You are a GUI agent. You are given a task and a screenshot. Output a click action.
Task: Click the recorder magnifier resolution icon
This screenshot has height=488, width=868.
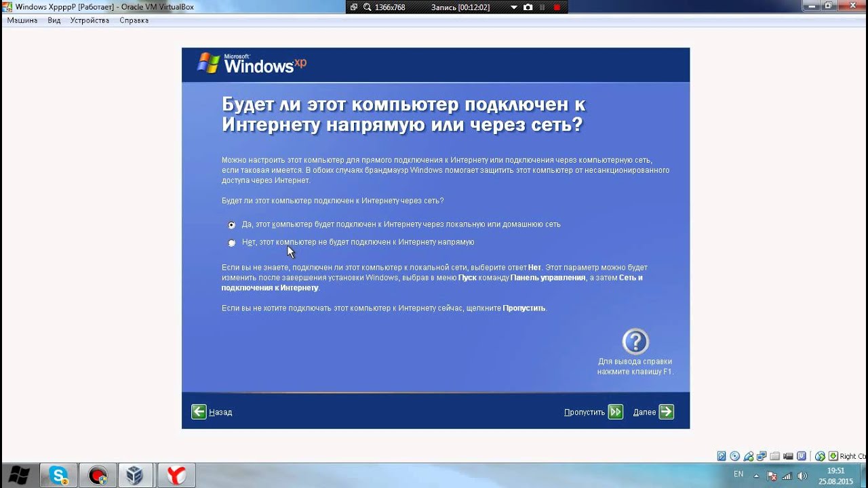367,7
